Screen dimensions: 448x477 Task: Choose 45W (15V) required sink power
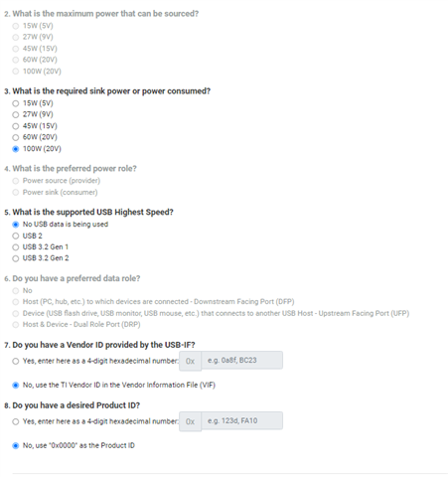pos(16,126)
